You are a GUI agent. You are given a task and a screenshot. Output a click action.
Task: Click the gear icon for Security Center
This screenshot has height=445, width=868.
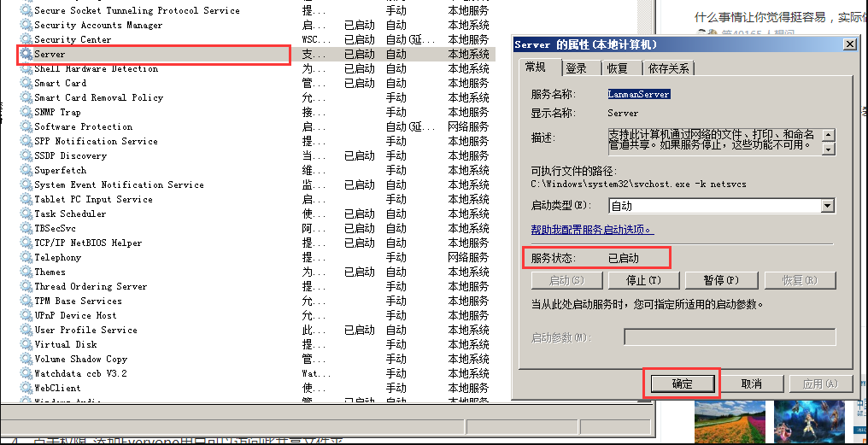[x=26, y=40]
